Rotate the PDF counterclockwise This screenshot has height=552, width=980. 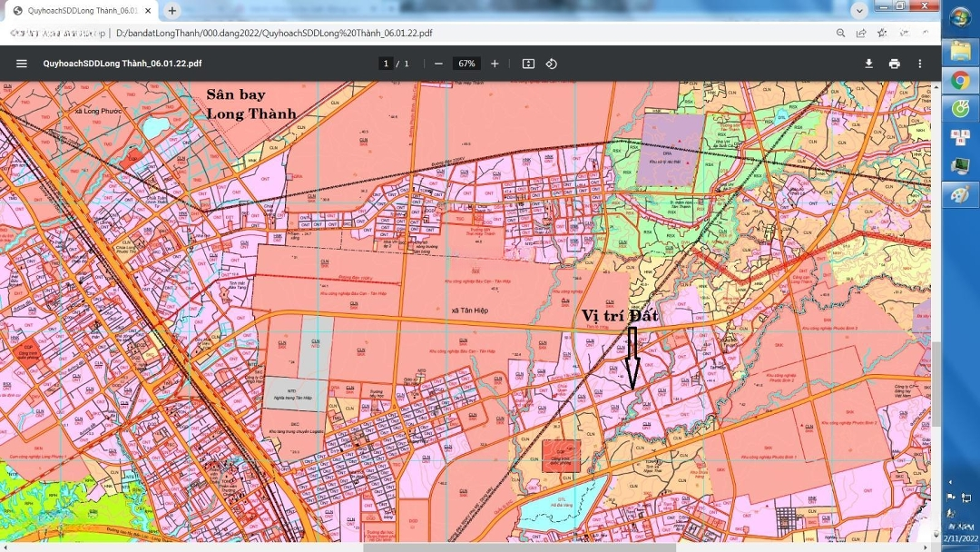pyautogui.click(x=551, y=64)
